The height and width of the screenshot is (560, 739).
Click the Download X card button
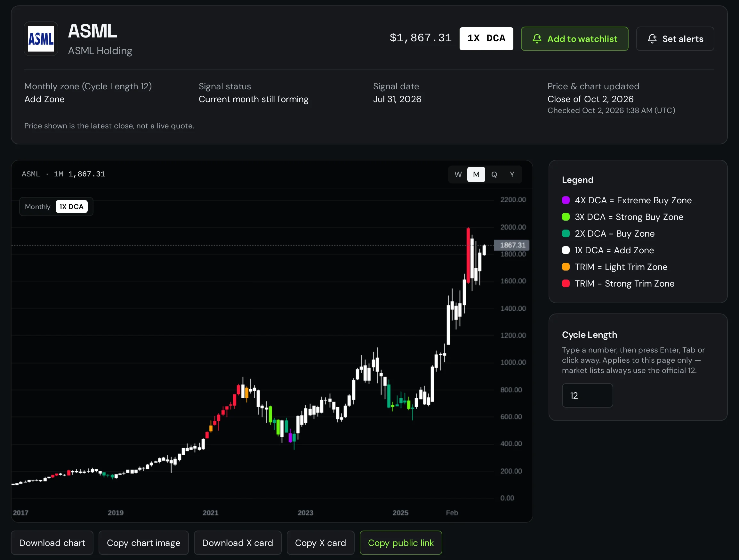point(237,543)
